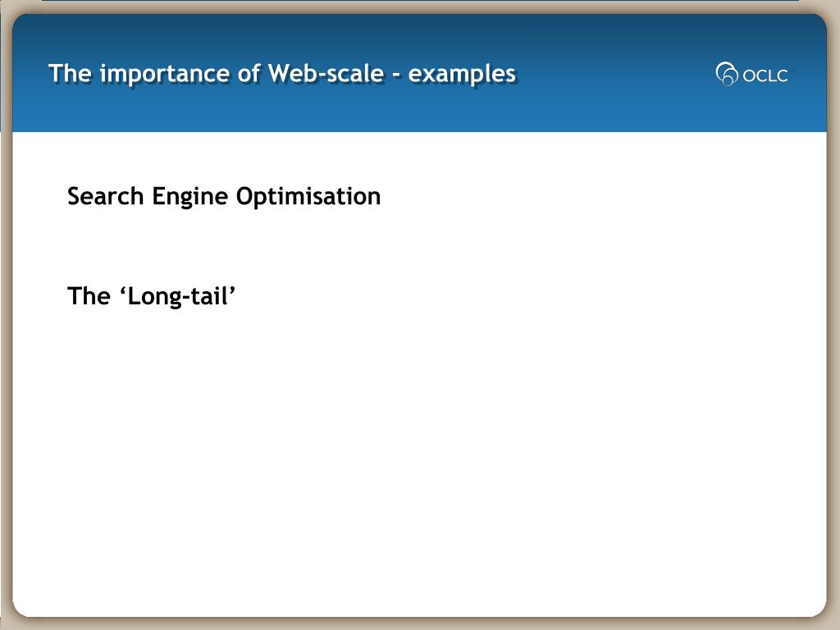Click the word 'Search' in the first bullet

click(x=106, y=195)
